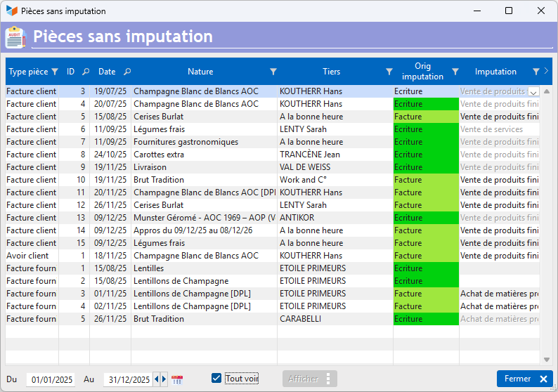Step to the next period with right arrow
The image size is (558, 392).
click(164, 379)
